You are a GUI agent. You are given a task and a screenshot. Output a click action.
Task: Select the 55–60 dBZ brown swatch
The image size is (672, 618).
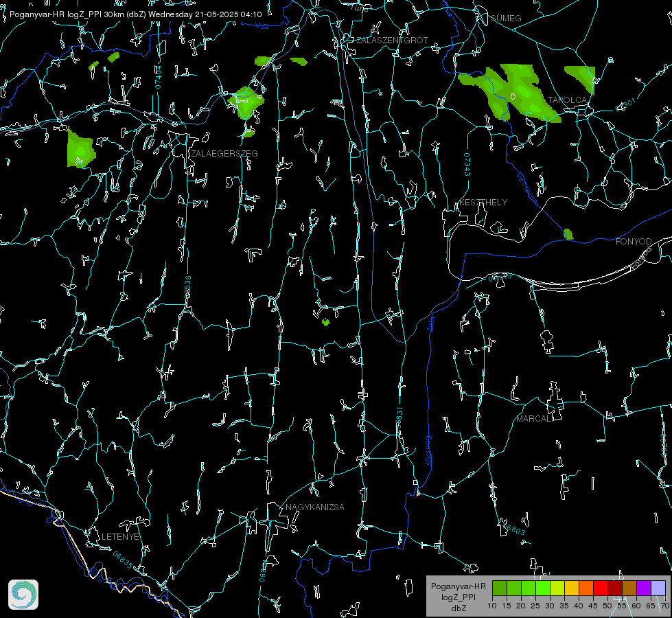(629, 588)
